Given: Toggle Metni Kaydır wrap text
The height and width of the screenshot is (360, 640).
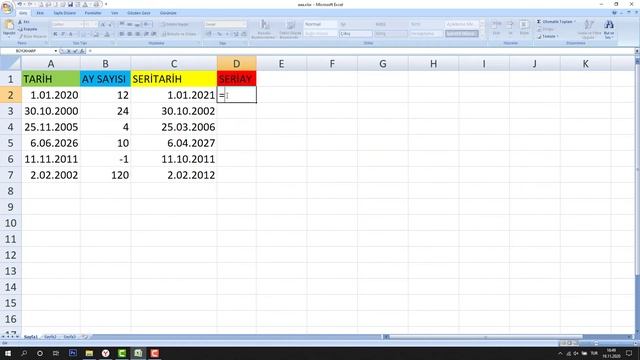Looking at the screenshot, I should coord(175,24).
